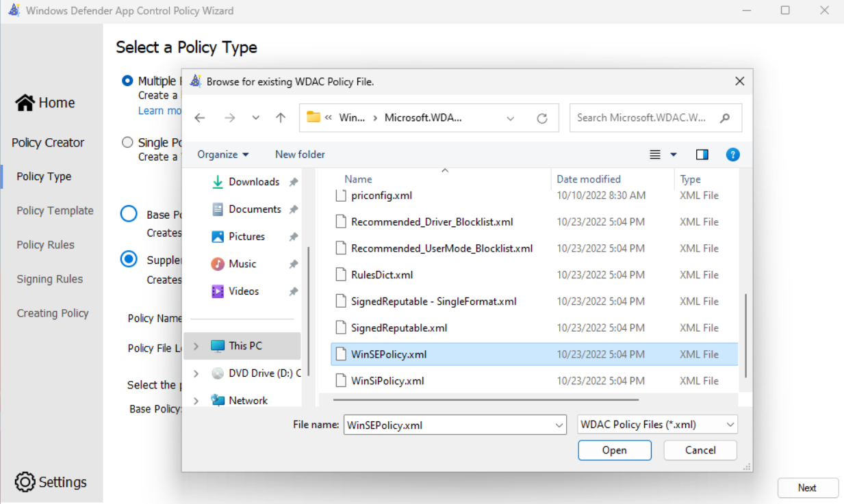Click the file list vertical scrollbar
This screenshot has height=504, width=844.
[745, 335]
